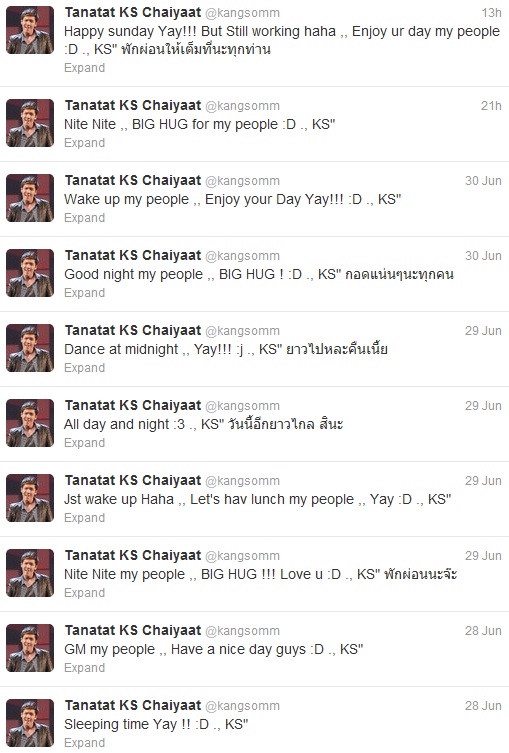Click the Tanatat KS Chaiyaat name on the "Nite Nite my people ,, BIG HUG !!! Love u" tweet
This screenshot has width=509, height=753.
(x=133, y=555)
